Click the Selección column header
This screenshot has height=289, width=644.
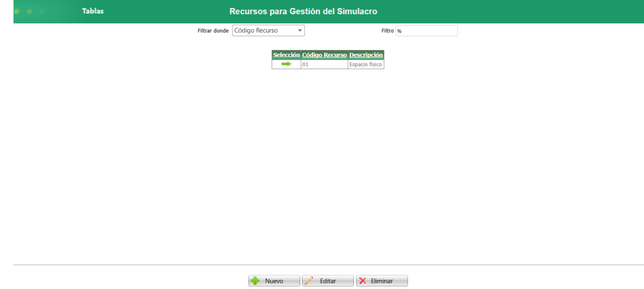[x=286, y=55]
